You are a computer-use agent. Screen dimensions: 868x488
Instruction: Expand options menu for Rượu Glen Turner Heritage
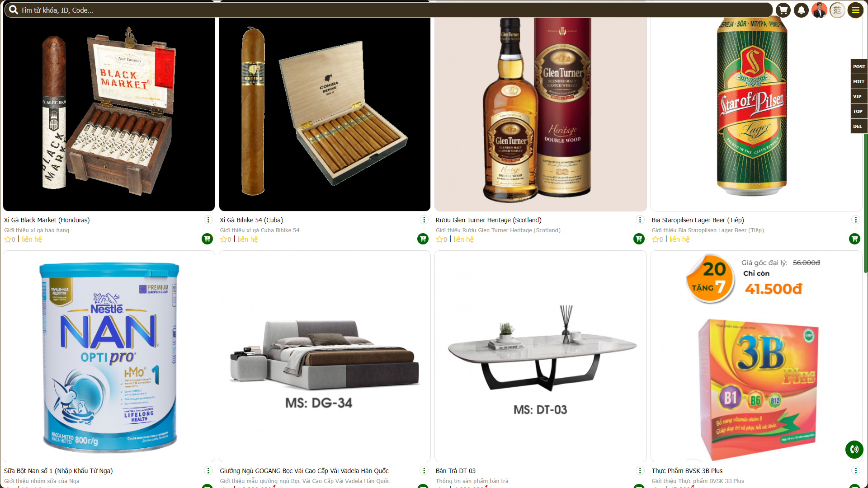click(x=640, y=220)
